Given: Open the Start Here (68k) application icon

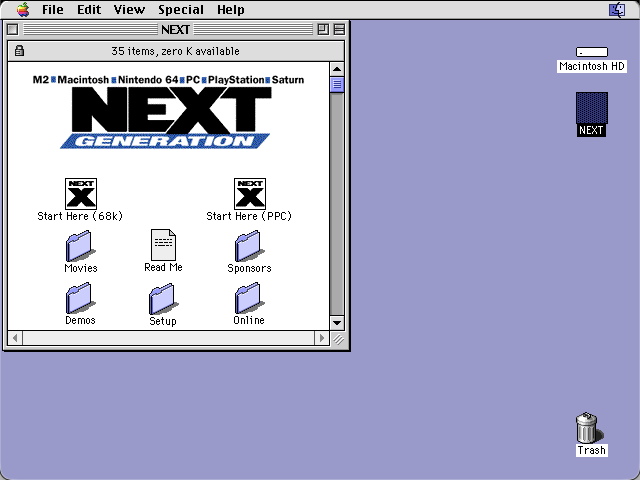Looking at the screenshot, I should (81, 194).
